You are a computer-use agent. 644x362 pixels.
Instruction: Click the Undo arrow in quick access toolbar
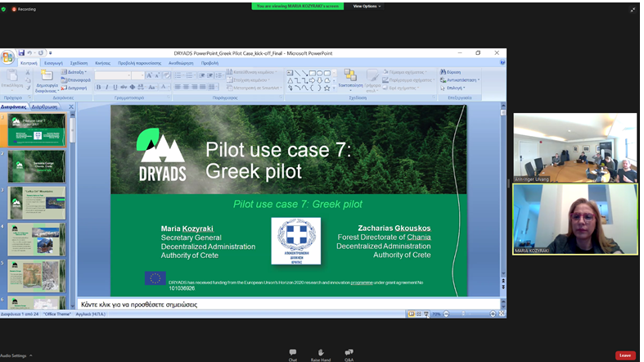click(x=29, y=53)
